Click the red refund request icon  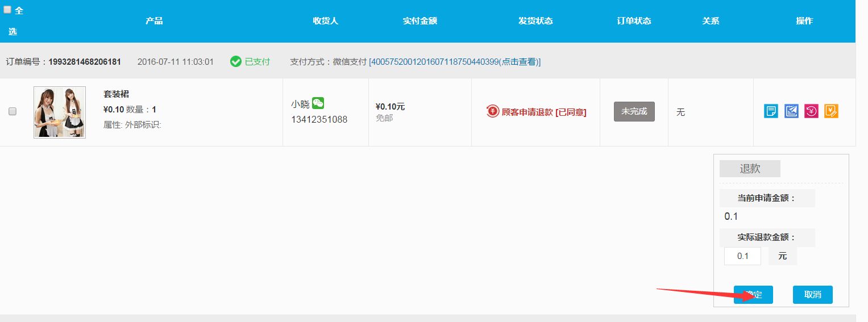pos(492,112)
